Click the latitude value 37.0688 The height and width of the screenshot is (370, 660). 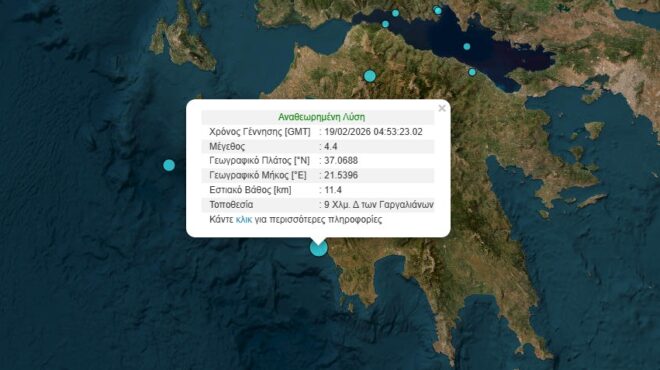(341, 160)
